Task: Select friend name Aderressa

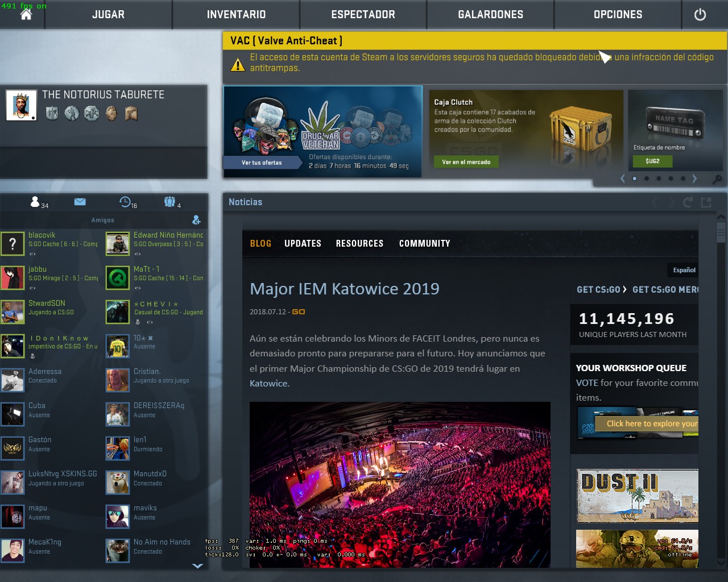Action: [45, 371]
